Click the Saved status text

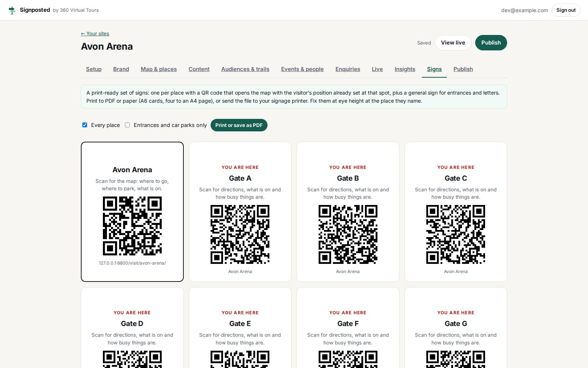pyautogui.click(x=424, y=43)
